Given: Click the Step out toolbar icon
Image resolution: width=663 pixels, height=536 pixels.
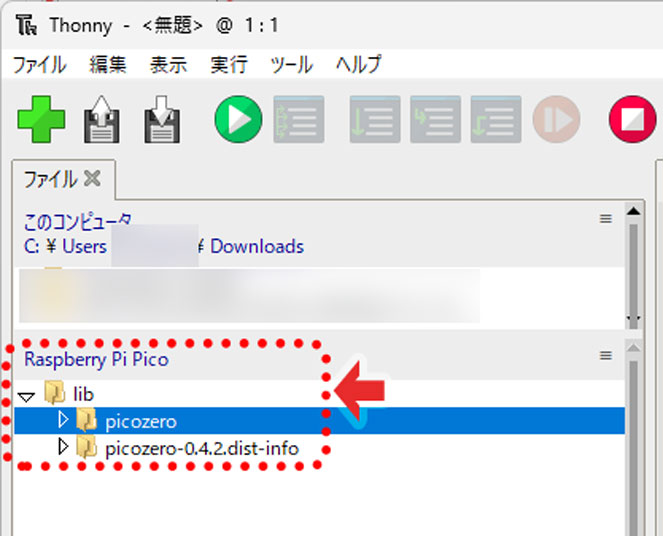Looking at the screenshot, I should coord(496,119).
